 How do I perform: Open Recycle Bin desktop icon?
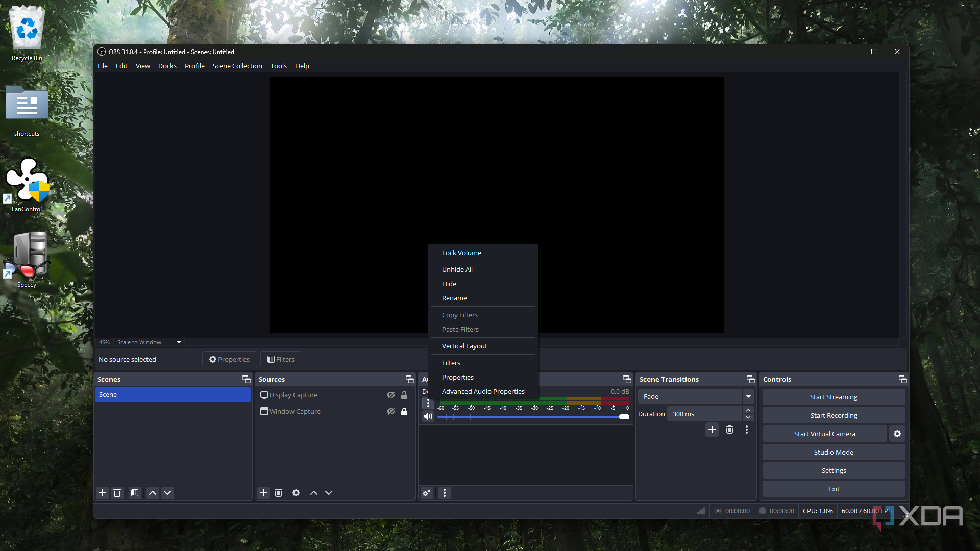[x=27, y=34]
